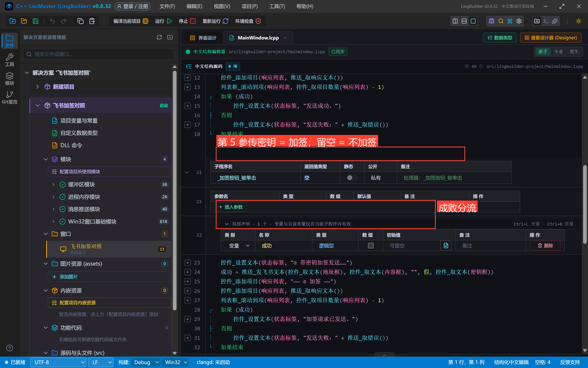
Task: Open the 帮助(H) menu
Action: click(x=305, y=6)
